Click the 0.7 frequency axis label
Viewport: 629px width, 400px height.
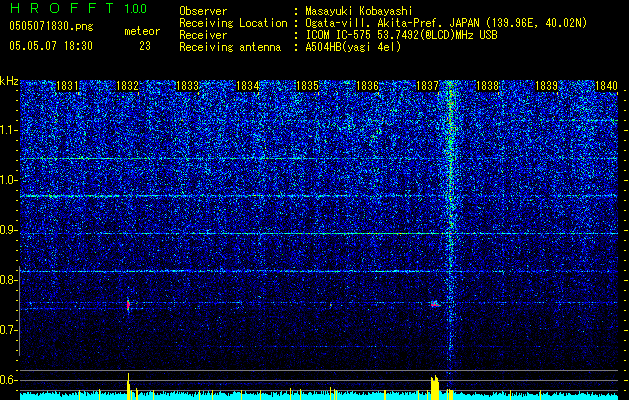coord(9,330)
